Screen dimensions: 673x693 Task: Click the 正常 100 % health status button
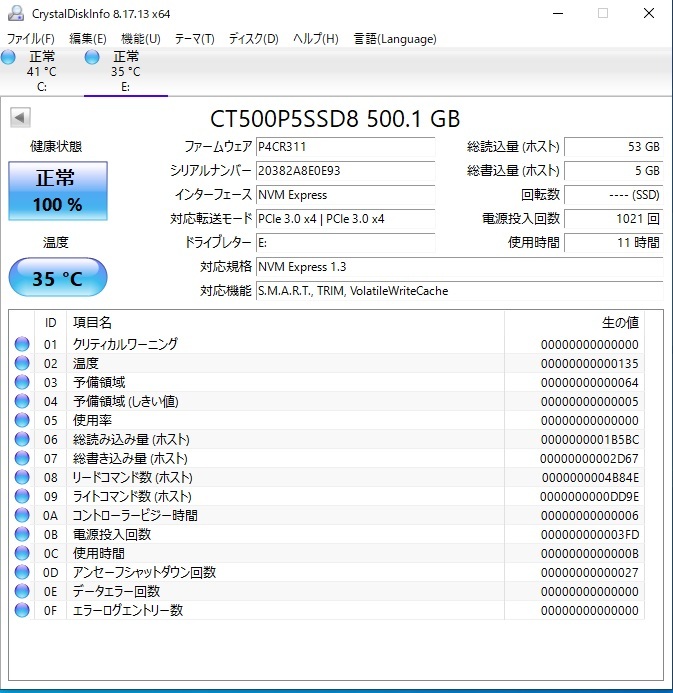58,191
